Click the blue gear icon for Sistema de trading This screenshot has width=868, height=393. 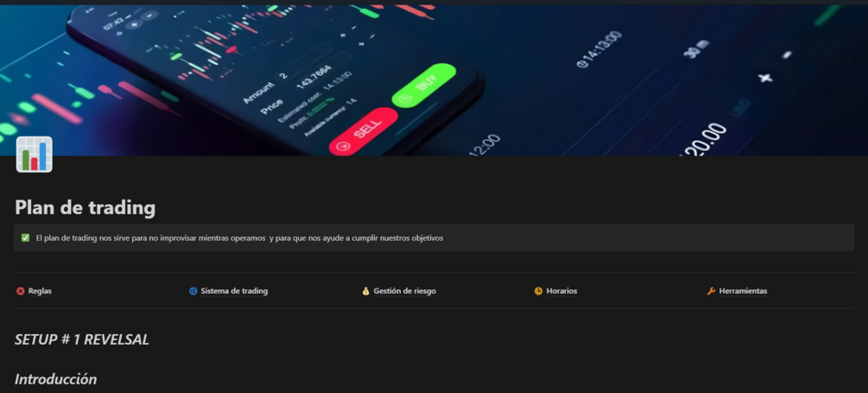click(x=193, y=291)
